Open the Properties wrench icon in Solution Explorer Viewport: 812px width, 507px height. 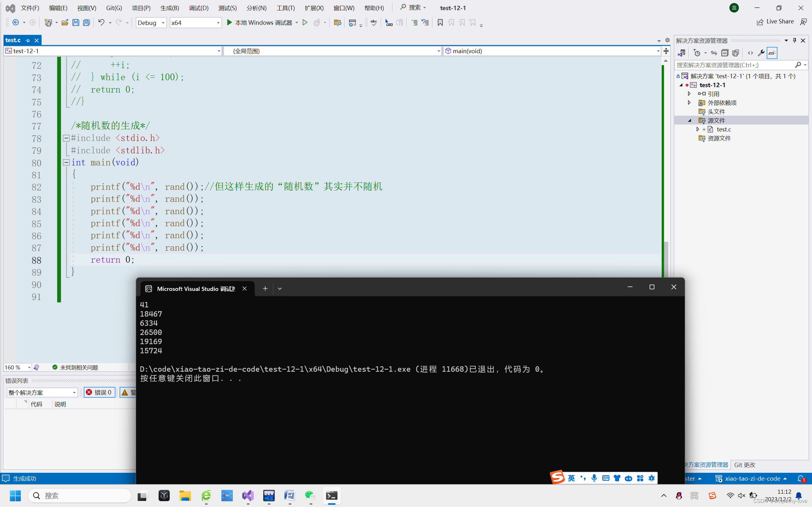761,53
